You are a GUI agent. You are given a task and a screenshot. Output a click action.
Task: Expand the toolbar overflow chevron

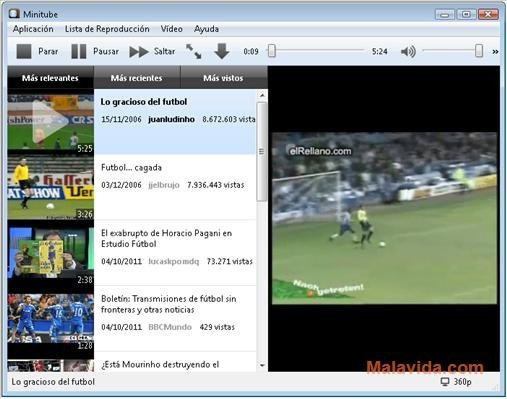tap(495, 52)
